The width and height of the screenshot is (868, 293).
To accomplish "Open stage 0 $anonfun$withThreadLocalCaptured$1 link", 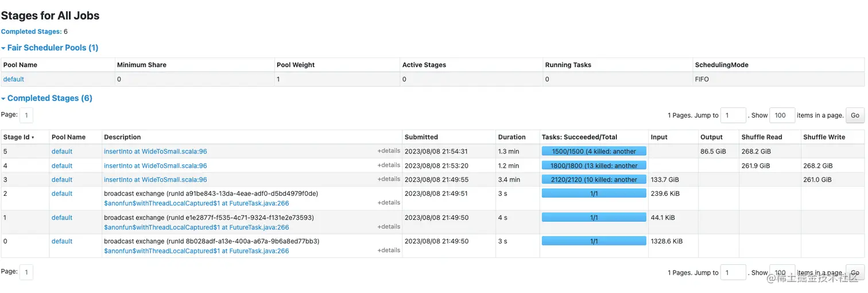I will pyautogui.click(x=196, y=251).
